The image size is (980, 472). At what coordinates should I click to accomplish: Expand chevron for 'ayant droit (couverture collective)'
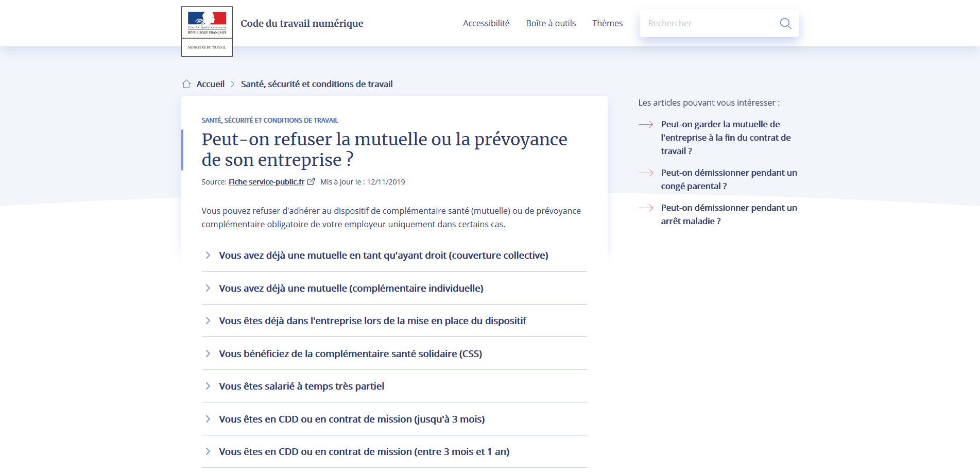click(x=208, y=255)
